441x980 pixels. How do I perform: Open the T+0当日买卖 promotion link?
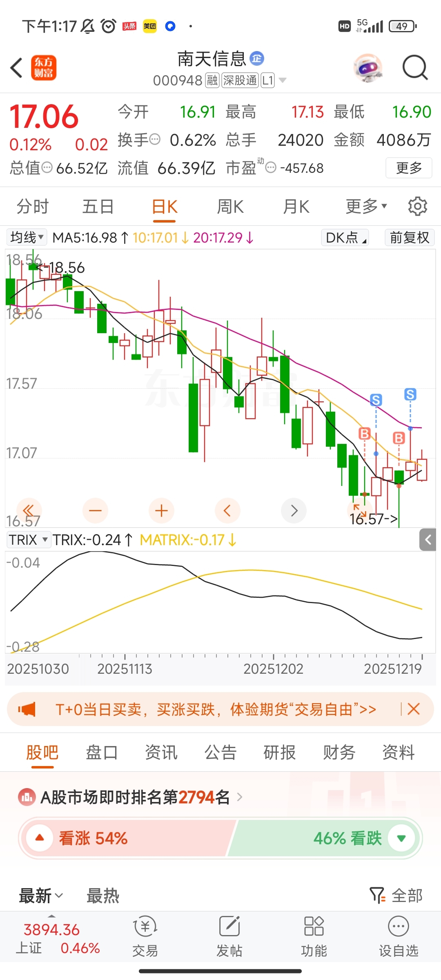click(x=216, y=709)
